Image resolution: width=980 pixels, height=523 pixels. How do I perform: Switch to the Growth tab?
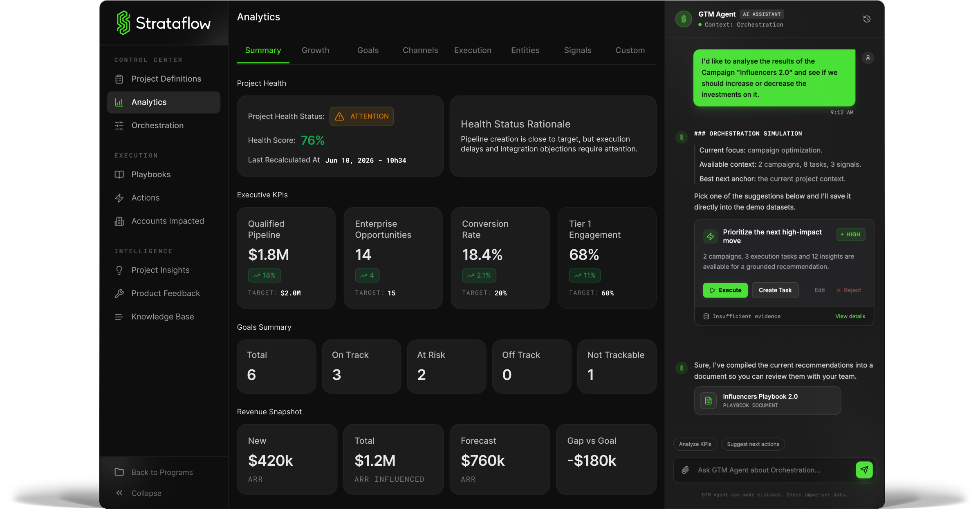click(x=315, y=50)
